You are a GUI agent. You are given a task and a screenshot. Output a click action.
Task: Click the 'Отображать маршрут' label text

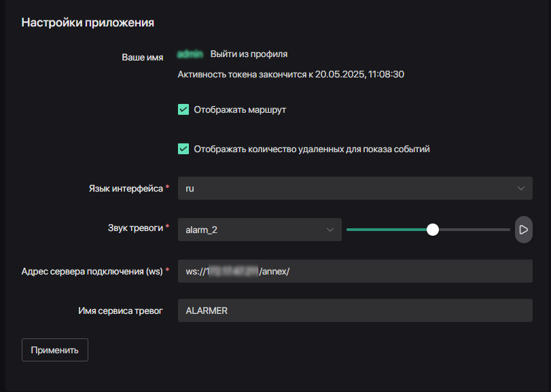(x=240, y=109)
